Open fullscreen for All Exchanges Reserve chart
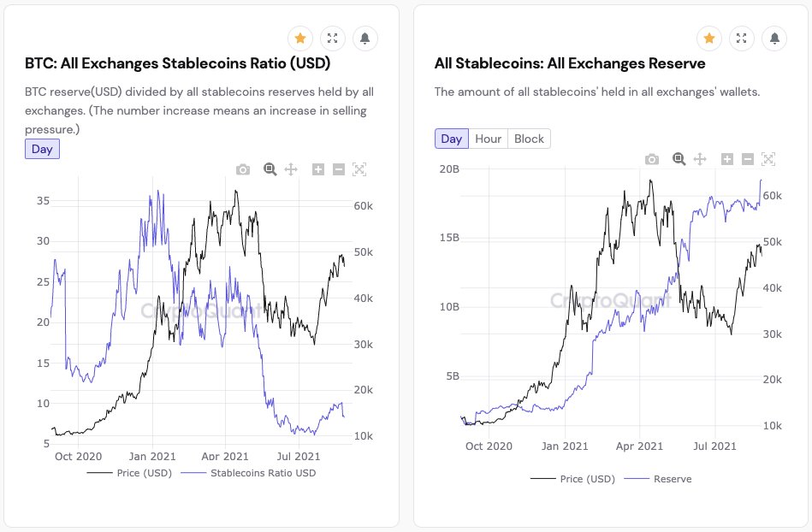The height and width of the screenshot is (532, 812). click(x=742, y=38)
